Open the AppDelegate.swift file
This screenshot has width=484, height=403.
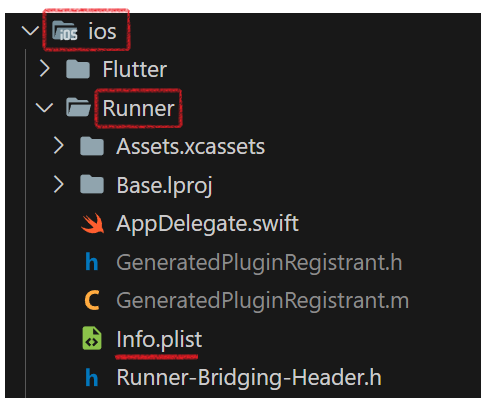(207, 224)
